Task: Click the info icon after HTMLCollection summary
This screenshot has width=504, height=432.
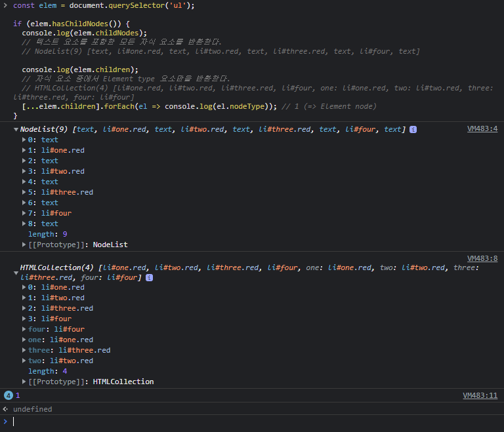Action: coord(149,277)
